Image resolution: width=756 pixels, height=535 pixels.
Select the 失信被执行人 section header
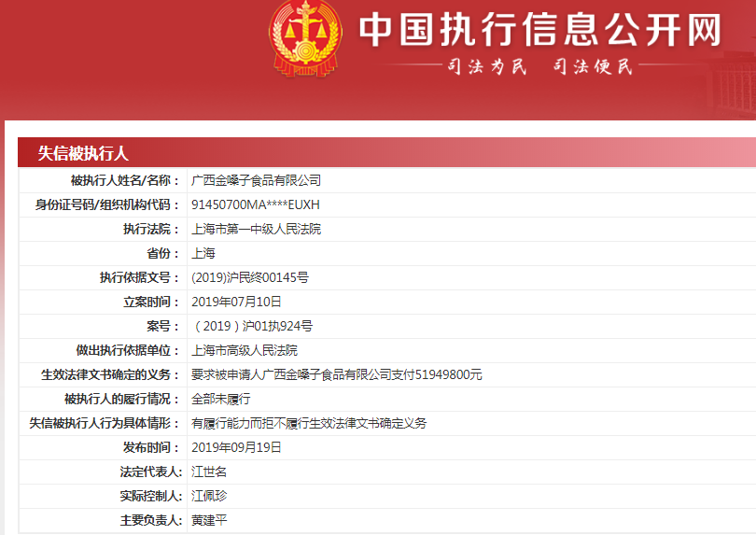[x=83, y=153]
